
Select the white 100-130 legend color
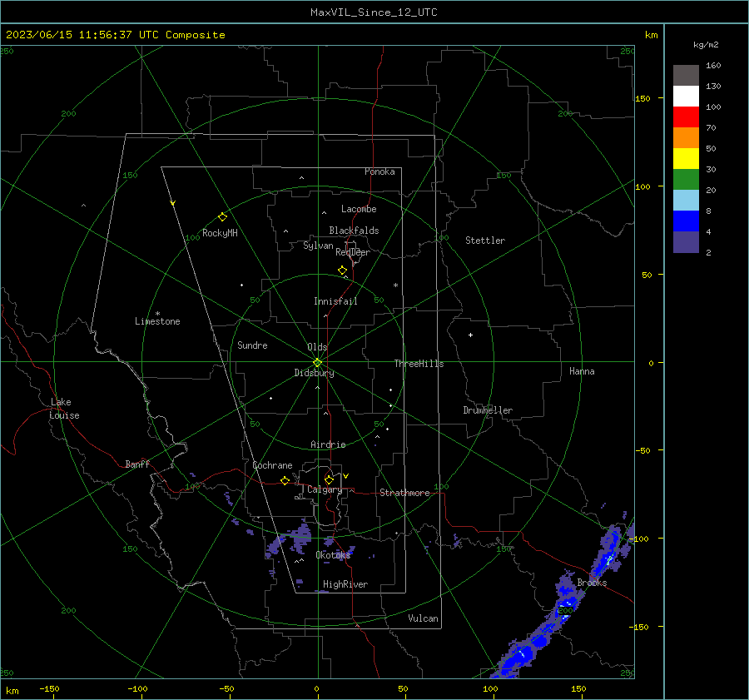pyautogui.click(x=686, y=97)
